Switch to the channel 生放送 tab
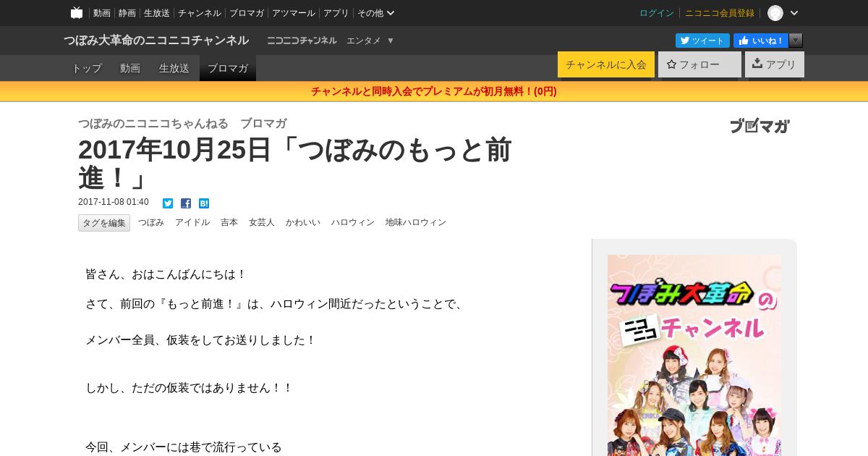The image size is (868, 456). click(x=174, y=68)
